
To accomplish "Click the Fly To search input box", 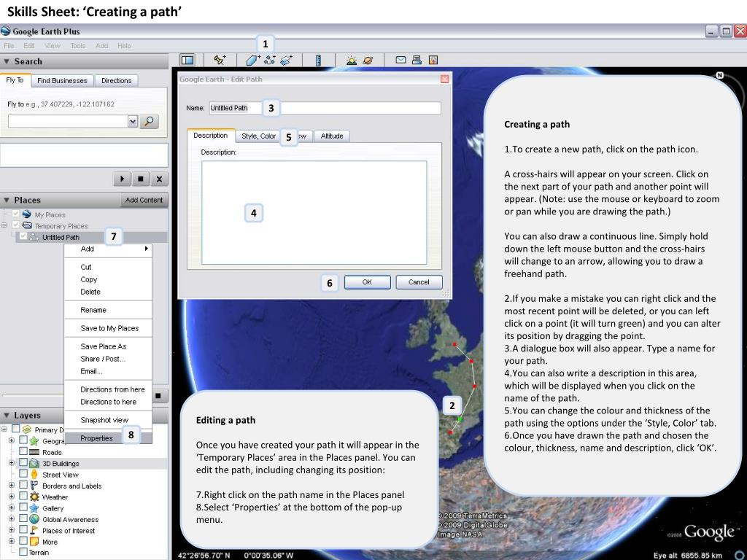I will (x=68, y=122).
